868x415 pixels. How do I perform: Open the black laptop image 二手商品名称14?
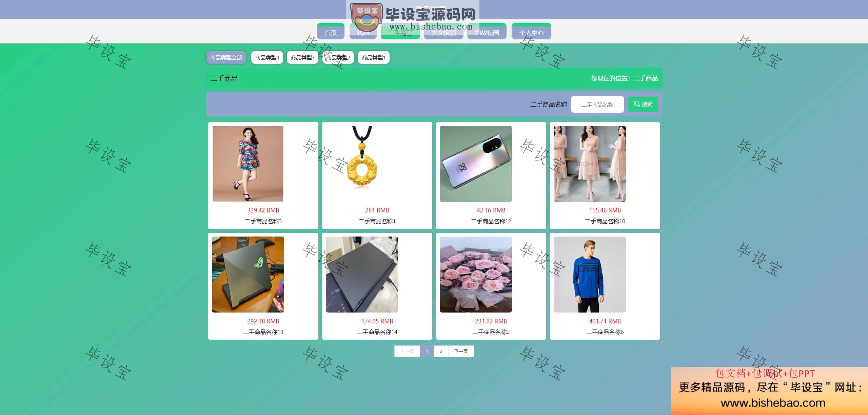(x=362, y=275)
